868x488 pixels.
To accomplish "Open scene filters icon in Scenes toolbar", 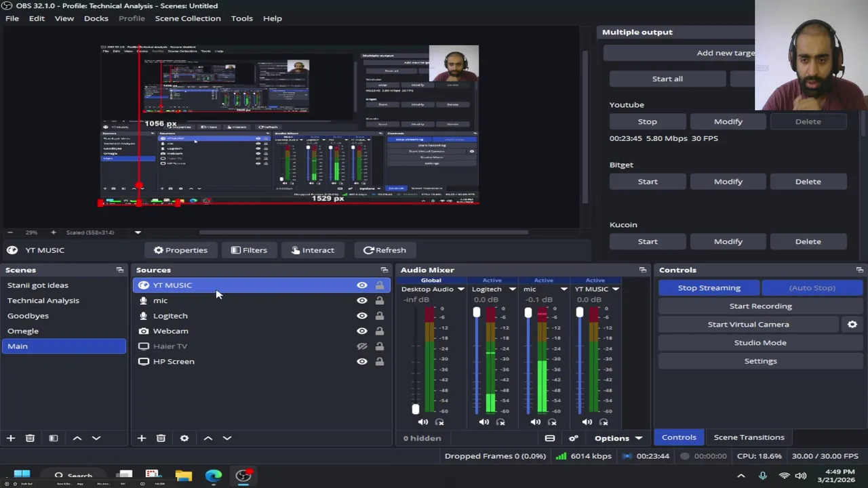I will click(x=54, y=439).
